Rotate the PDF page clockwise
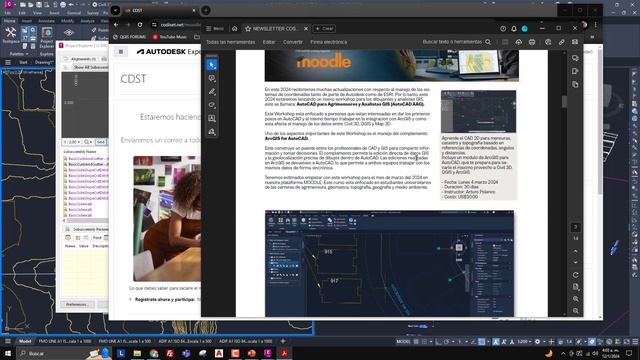The width and height of the screenshot is (640, 360). tap(576, 275)
